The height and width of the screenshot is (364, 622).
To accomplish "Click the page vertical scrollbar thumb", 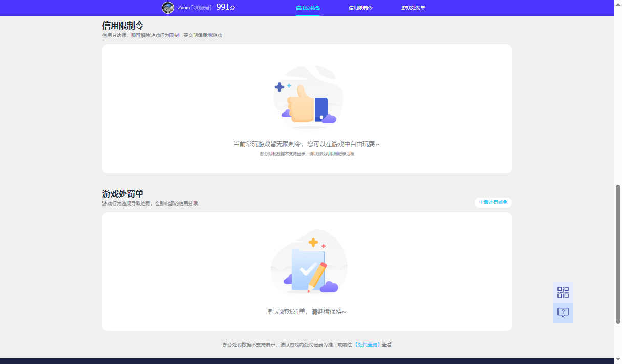I will pos(618,254).
